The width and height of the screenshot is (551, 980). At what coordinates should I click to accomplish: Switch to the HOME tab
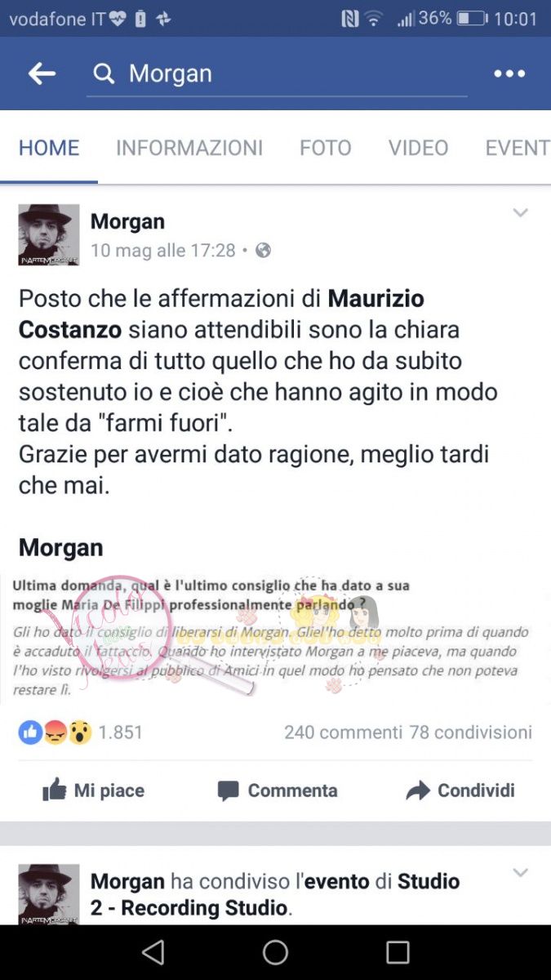(x=49, y=148)
